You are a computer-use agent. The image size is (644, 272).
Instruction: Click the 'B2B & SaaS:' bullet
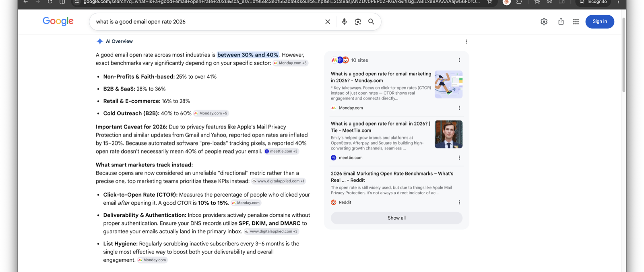click(x=119, y=89)
